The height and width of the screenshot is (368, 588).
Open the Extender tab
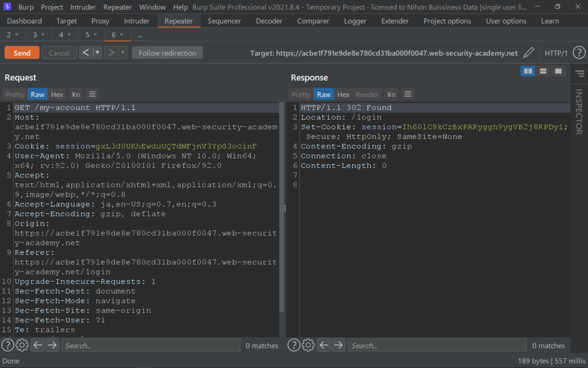(x=395, y=21)
